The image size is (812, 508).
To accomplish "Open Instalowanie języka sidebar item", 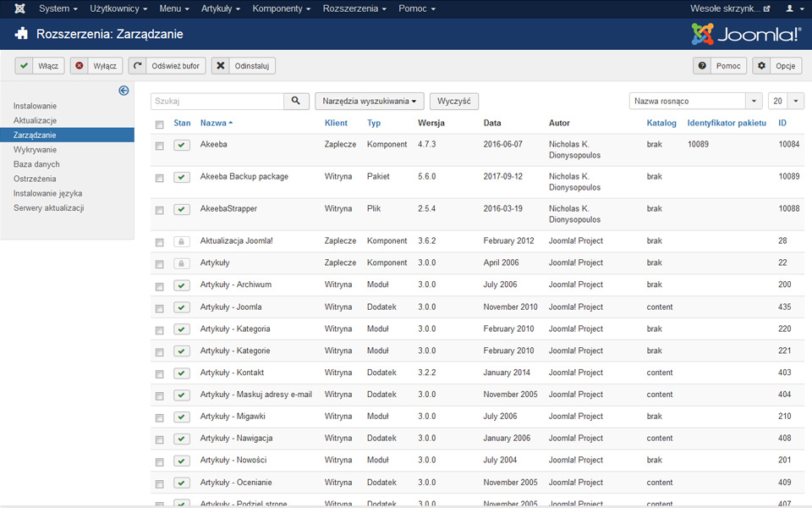I will coord(47,193).
